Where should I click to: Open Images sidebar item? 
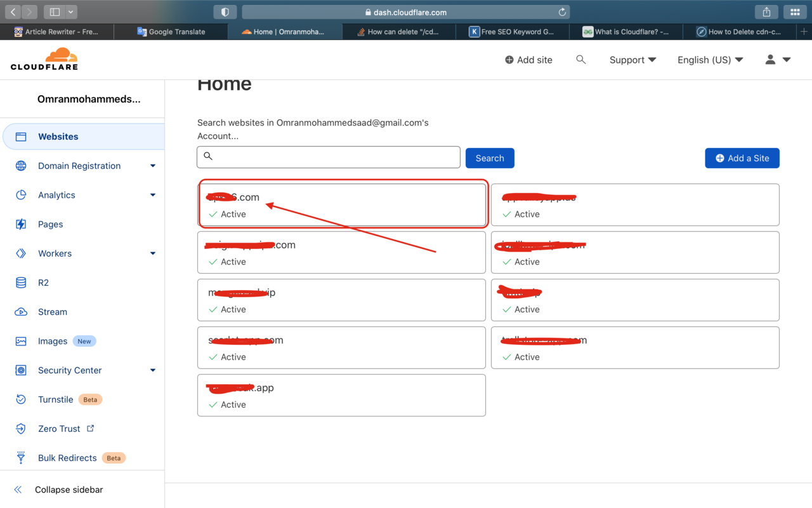53,341
